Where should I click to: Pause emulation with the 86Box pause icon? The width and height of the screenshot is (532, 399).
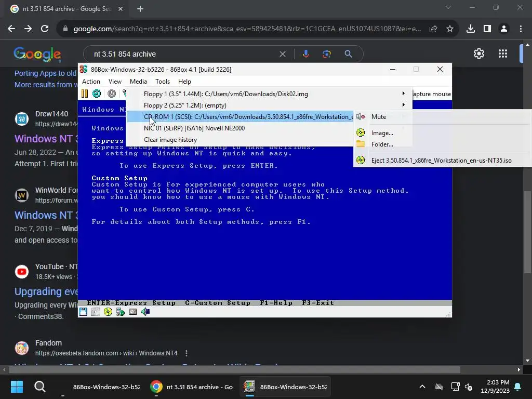point(85,94)
